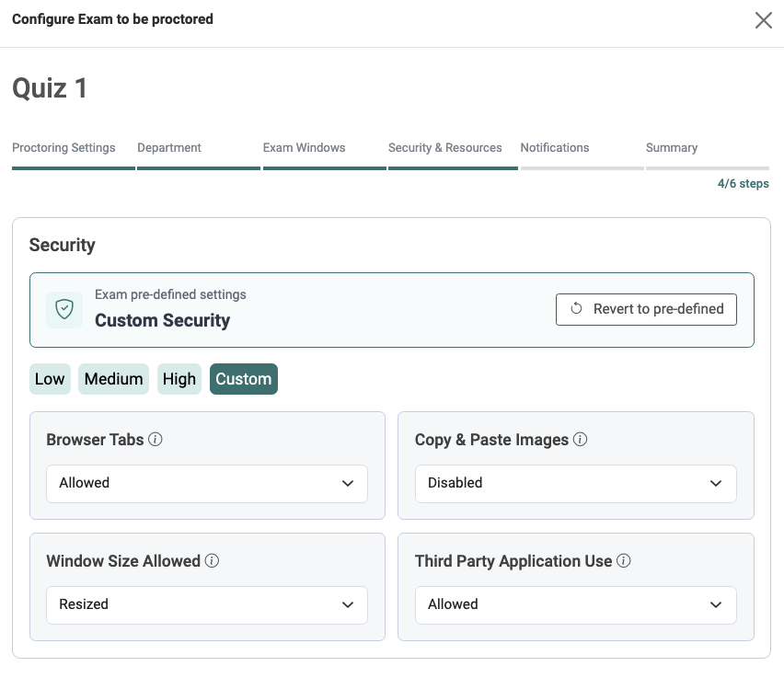Select Security & Resources step
Image resolution: width=784 pixels, height=678 pixels.
(x=445, y=148)
